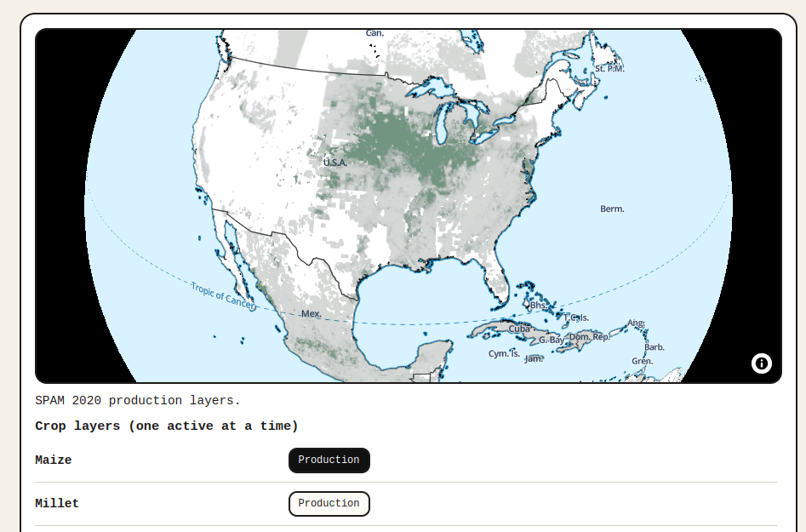
Task: Click the Barb. label in the Lesser Antilles
Action: pyautogui.click(x=654, y=347)
